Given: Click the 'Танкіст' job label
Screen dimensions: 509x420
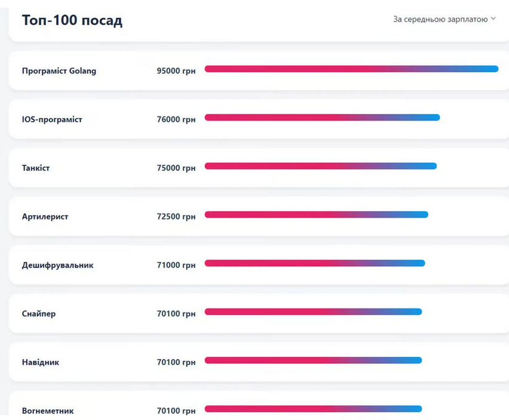Looking at the screenshot, I should (36, 168).
